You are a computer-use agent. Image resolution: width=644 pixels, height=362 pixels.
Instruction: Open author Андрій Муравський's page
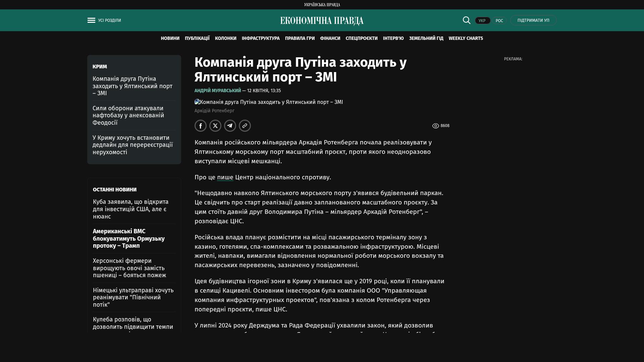(x=218, y=91)
